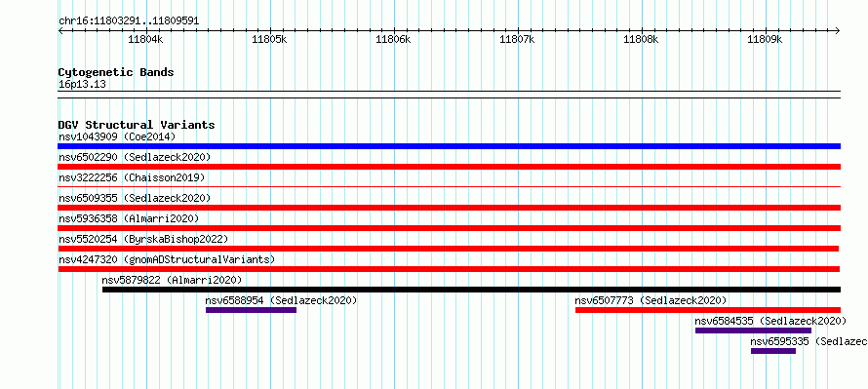Click the red nsv6509355 variant bar
Viewport: 868px width, 389px height.
point(449,208)
